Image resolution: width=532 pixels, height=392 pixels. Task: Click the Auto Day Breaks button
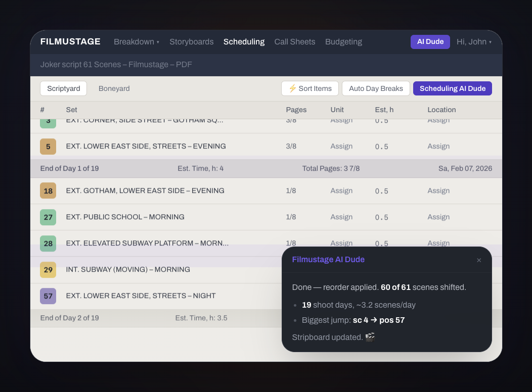coord(376,88)
